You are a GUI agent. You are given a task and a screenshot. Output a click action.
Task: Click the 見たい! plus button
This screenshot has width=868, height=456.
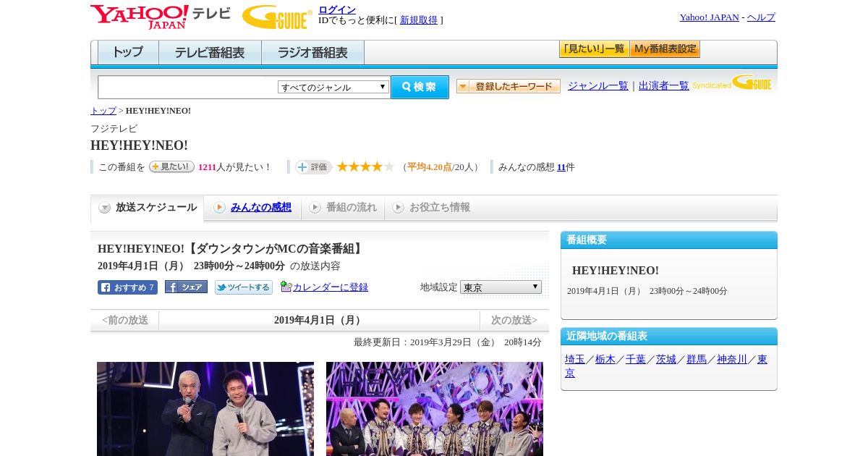tap(171, 166)
